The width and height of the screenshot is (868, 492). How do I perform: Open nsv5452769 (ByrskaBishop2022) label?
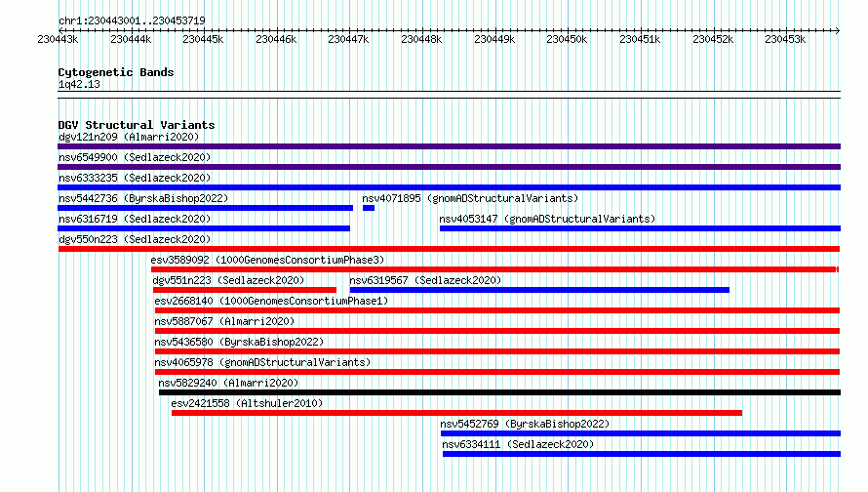pyautogui.click(x=525, y=424)
